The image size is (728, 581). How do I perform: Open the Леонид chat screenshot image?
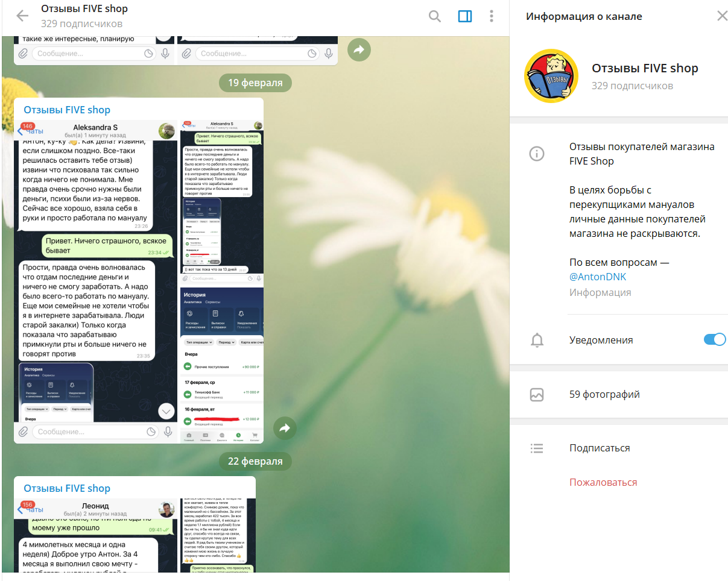point(97,535)
